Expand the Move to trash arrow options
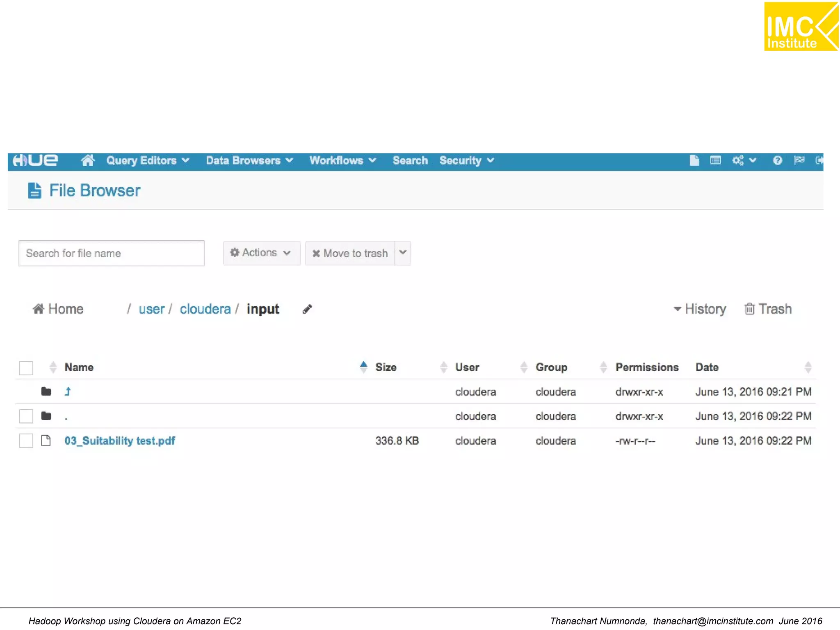840x630 pixels. tap(403, 253)
